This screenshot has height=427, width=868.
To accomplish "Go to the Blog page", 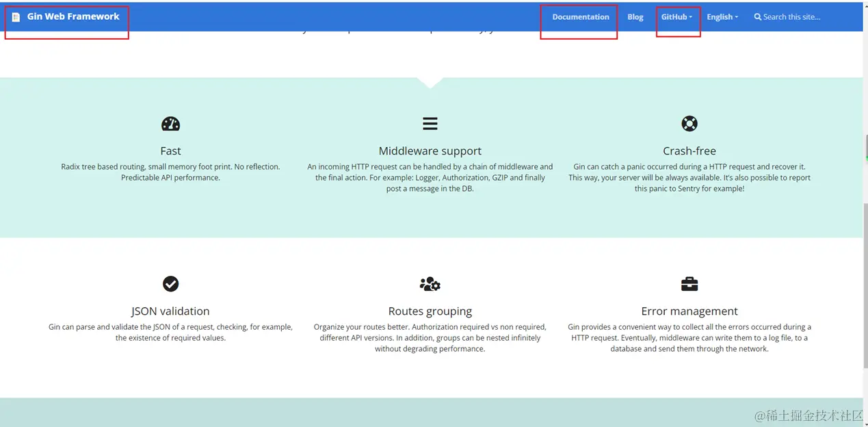I will (635, 17).
